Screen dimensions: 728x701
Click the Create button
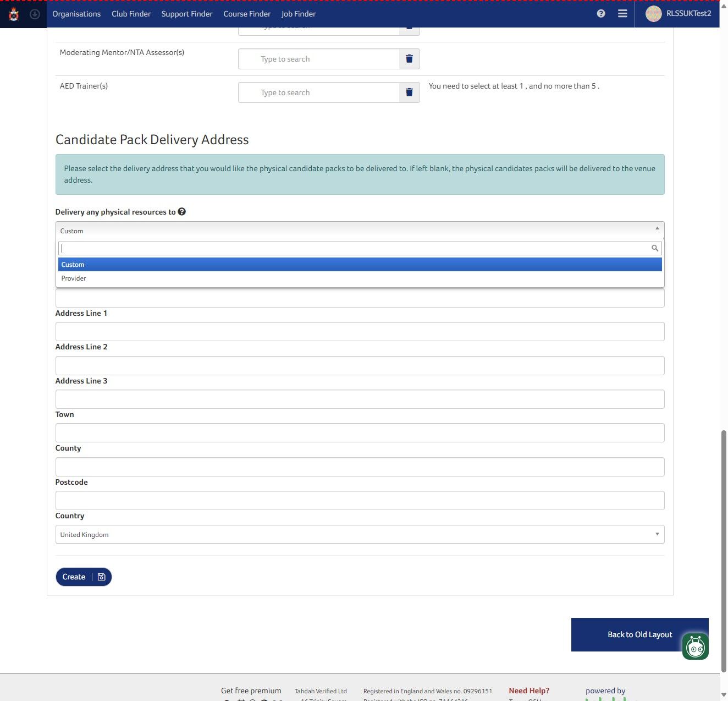(x=74, y=577)
